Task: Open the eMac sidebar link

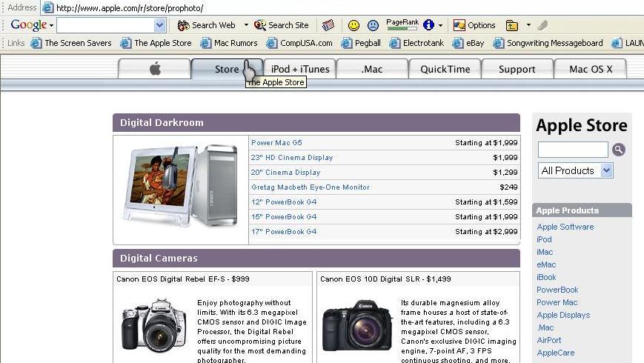Action: pyautogui.click(x=546, y=265)
